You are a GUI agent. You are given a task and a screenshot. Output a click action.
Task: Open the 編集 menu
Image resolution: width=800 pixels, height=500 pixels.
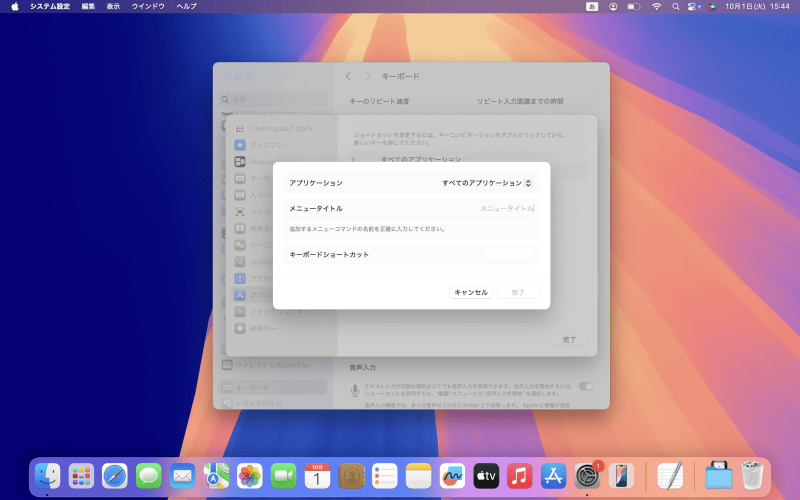pyautogui.click(x=88, y=7)
